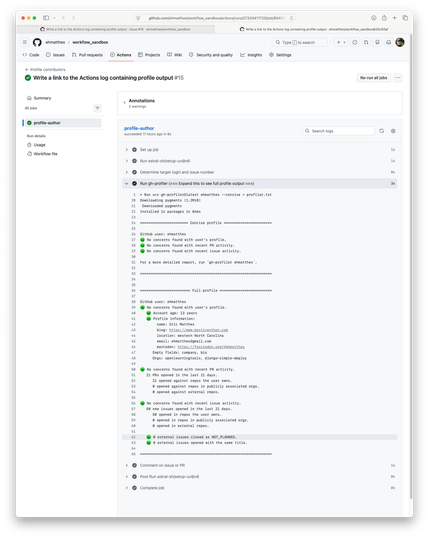Select the profile-author job in sidebar
Screen dimensions: 429x538
point(62,123)
